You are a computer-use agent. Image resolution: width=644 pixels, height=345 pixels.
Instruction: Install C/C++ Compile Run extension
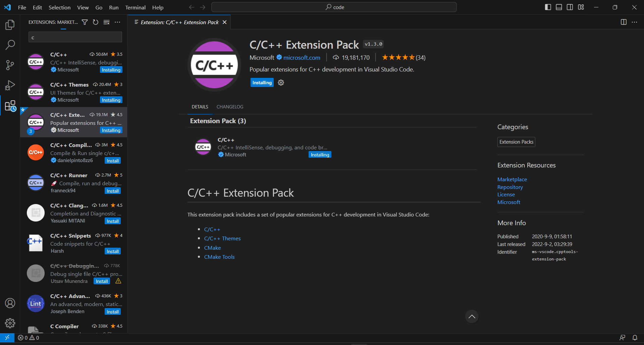(113, 161)
